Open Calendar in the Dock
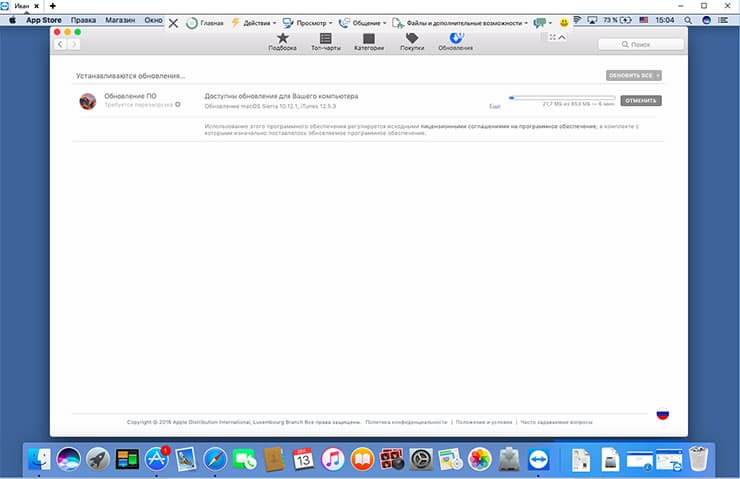740x479 pixels. point(303,459)
